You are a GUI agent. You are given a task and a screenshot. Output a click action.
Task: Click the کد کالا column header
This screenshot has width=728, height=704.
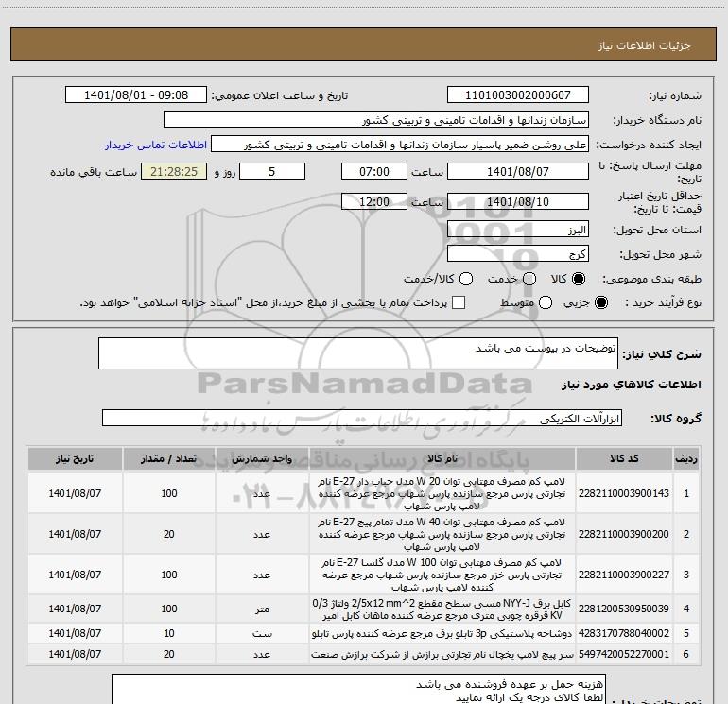tap(624, 459)
